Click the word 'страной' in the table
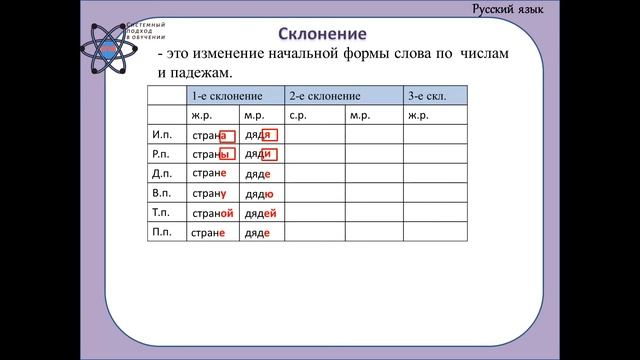The height and width of the screenshot is (360, 640). (213, 213)
